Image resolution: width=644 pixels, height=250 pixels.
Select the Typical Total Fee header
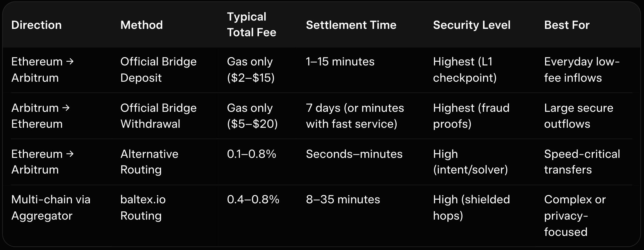251,25
